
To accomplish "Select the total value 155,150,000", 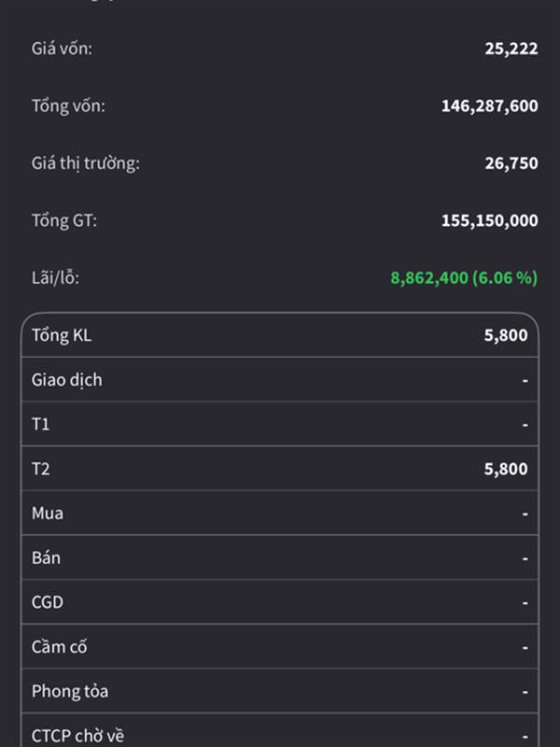I will 489,220.
